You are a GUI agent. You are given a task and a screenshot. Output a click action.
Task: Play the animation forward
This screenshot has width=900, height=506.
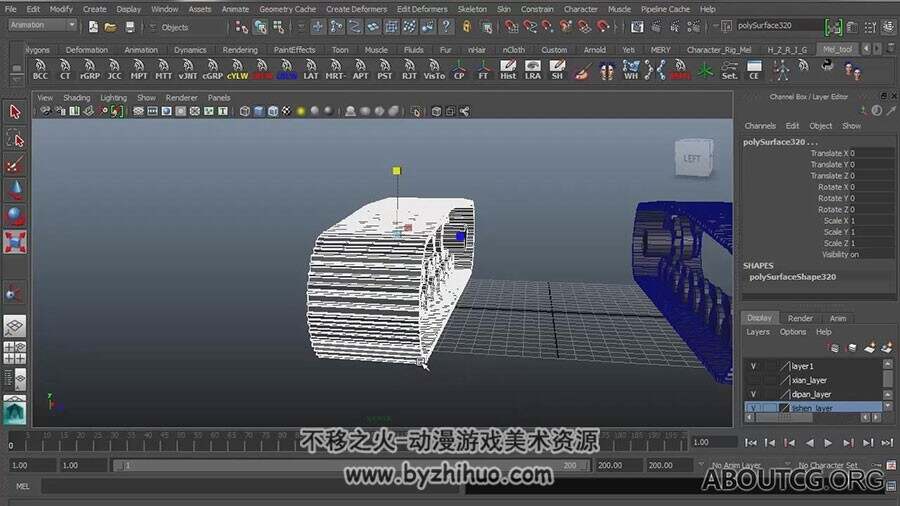coord(828,442)
